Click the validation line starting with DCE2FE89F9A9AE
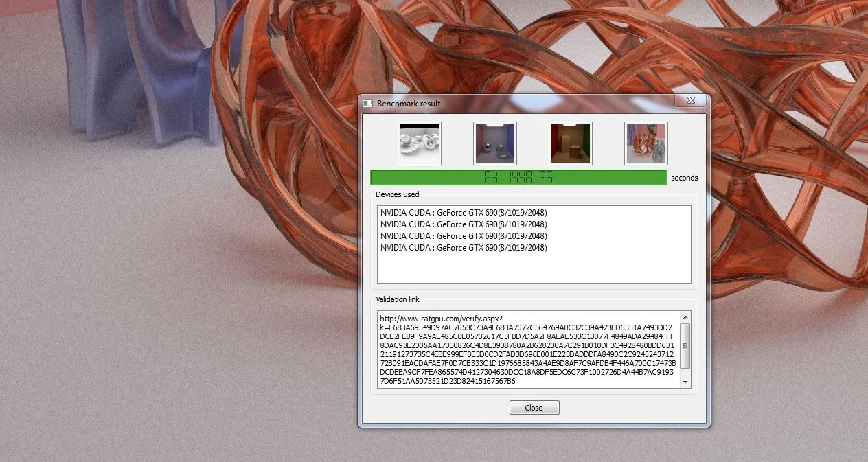This screenshot has width=868, height=462. [x=527, y=336]
